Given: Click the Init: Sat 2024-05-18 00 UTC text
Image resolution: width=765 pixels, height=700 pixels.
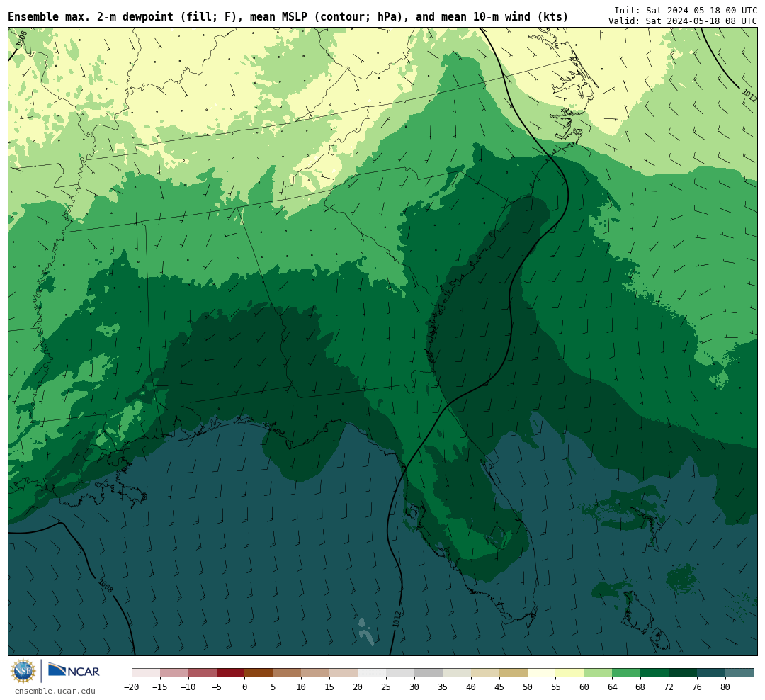Looking at the screenshot, I should [686, 10].
